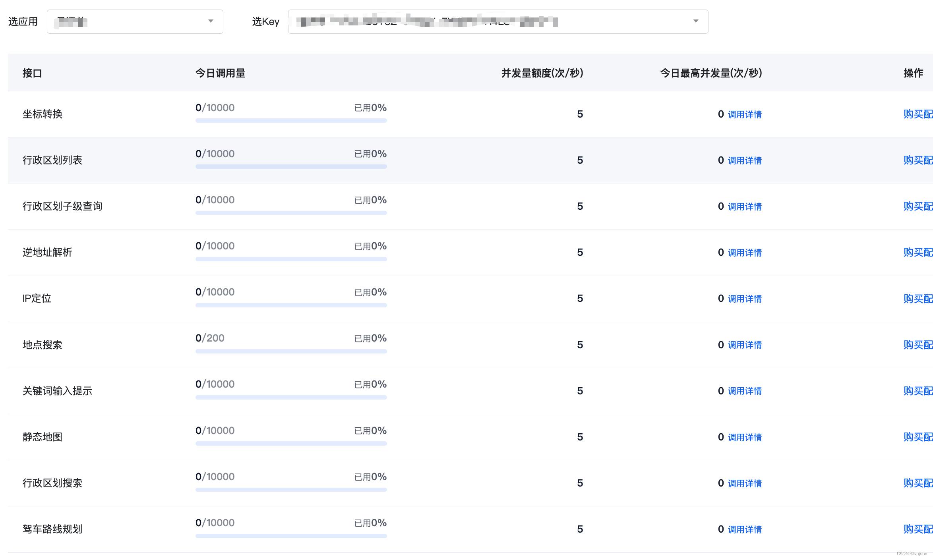933x560 pixels.
Task: Click the 今日调用量 column header
Action: coord(220,73)
